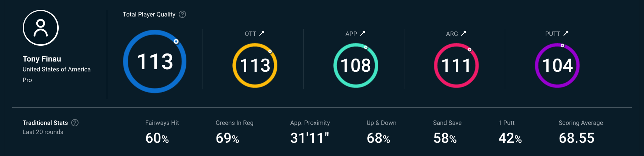
Task: Click the player profile avatar icon
Action: click(41, 28)
